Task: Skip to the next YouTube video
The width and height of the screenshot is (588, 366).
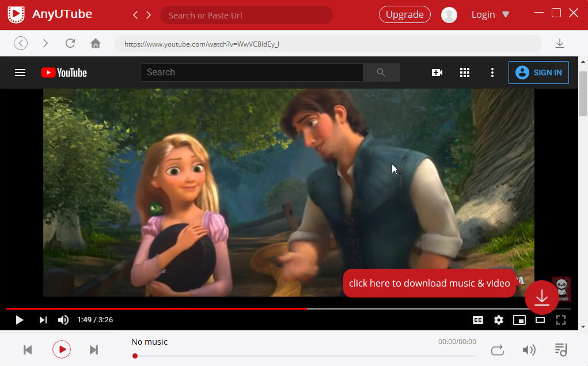Action: click(43, 320)
